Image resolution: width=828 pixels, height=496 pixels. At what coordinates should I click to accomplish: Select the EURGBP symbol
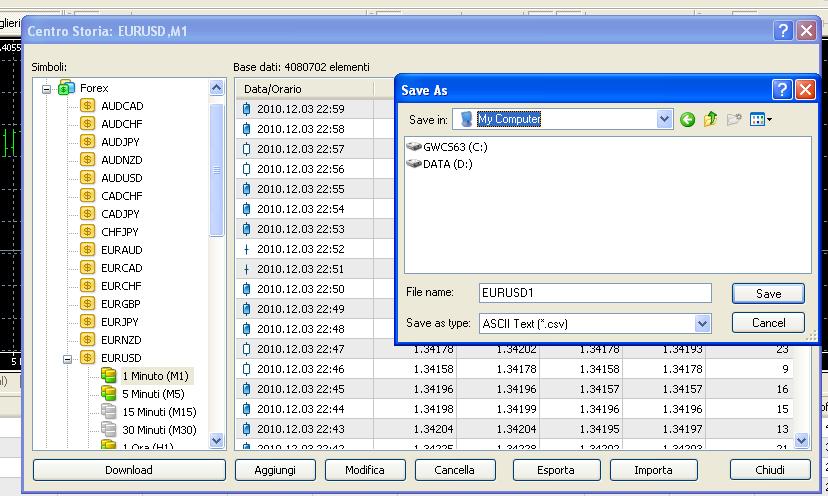click(121, 304)
